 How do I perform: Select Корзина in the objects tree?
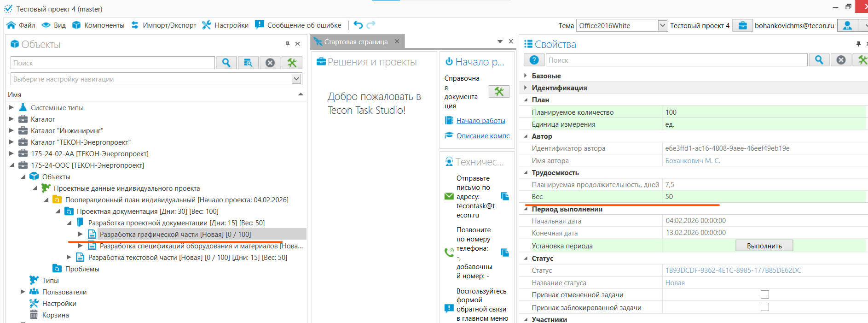[55, 315]
